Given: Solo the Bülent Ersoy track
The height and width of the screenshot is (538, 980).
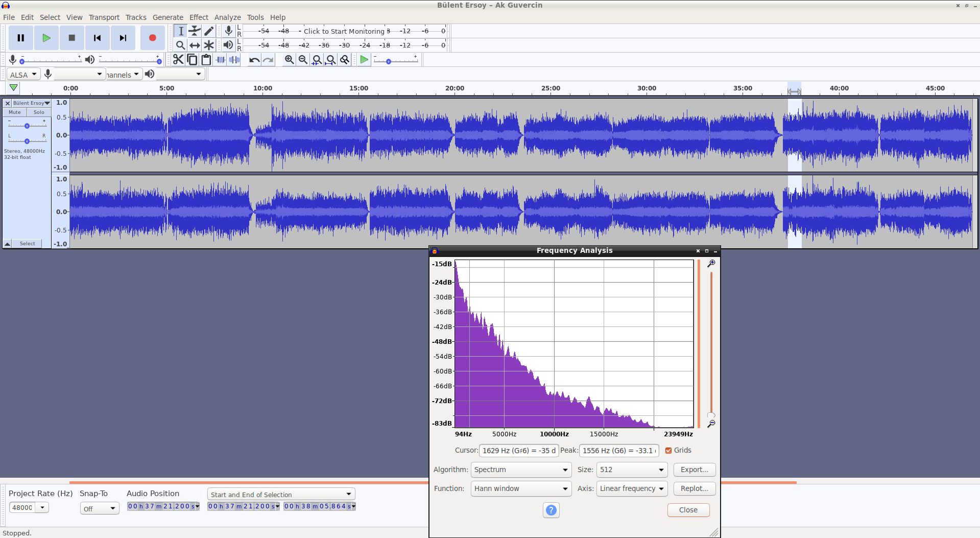Looking at the screenshot, I should pyautogui.click(x=39, y=112).
